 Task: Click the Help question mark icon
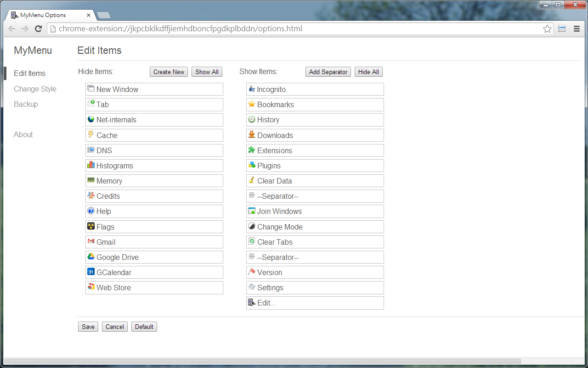point(91,211)
